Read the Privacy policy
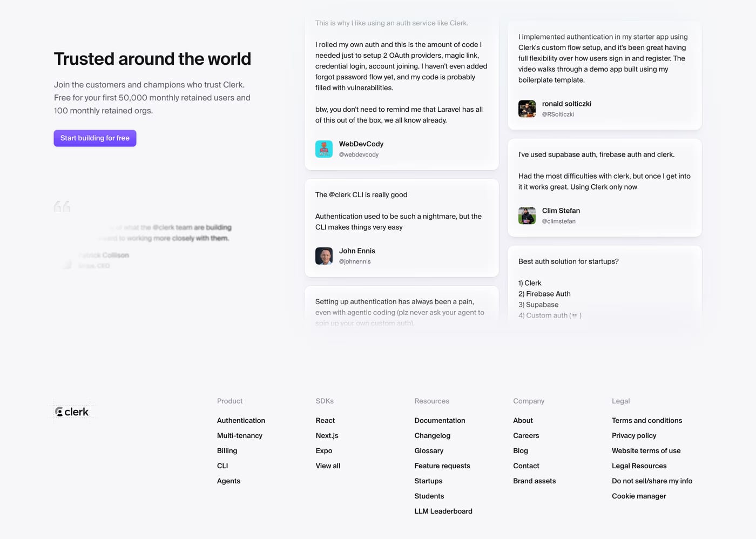The height and width of the screenshot is (539, 756). (634, 435)
